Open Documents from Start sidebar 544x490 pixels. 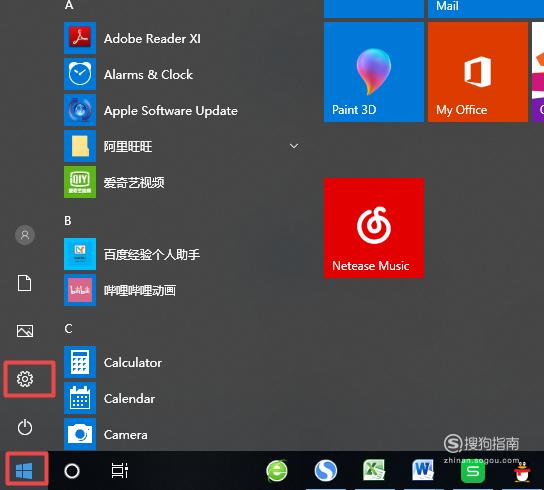(x=25, y=283)
